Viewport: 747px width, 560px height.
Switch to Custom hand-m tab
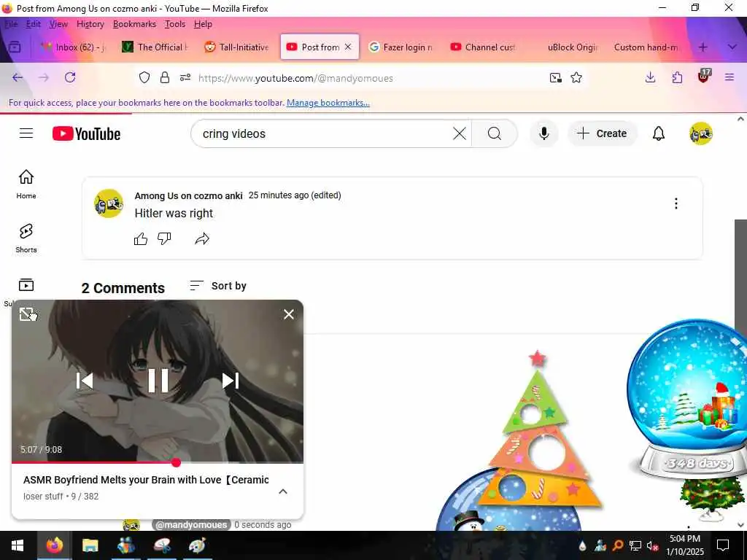click(646, 47)
